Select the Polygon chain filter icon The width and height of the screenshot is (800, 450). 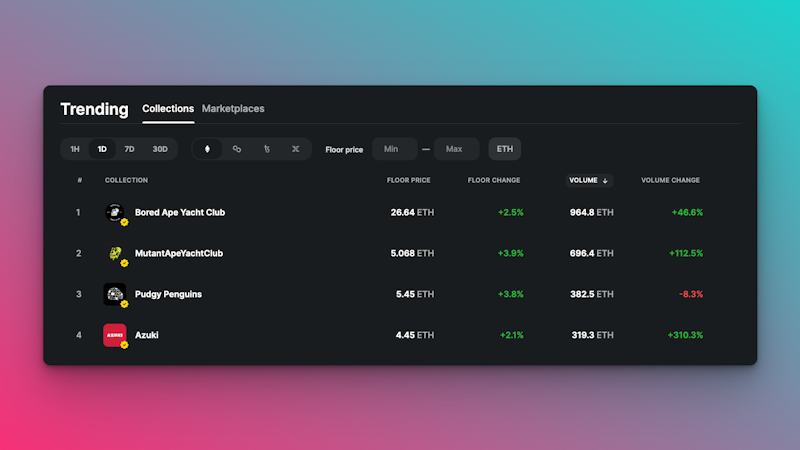[x=237, y=149]
